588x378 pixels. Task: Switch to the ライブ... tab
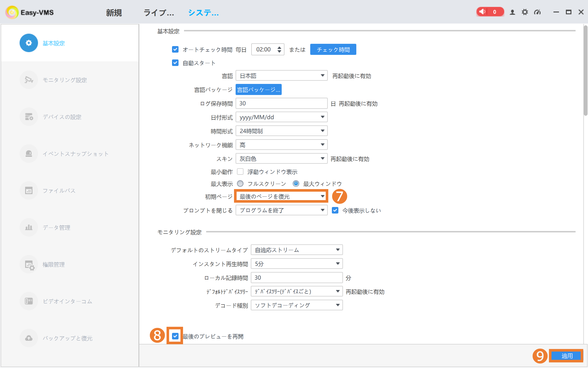159,12
